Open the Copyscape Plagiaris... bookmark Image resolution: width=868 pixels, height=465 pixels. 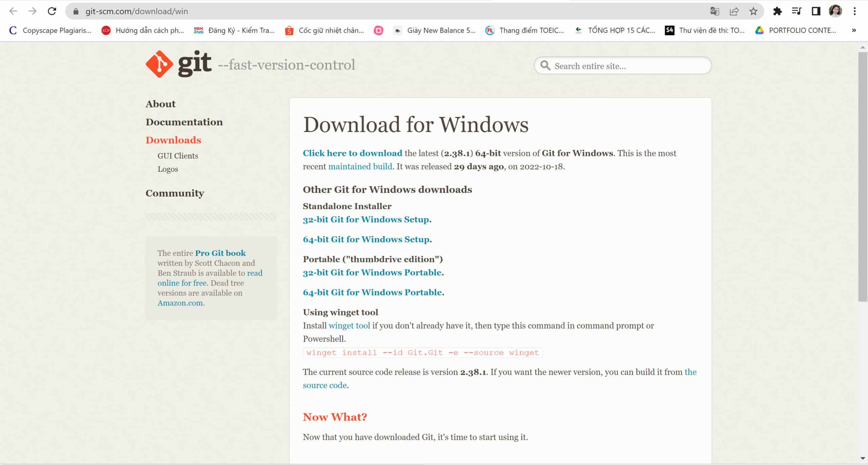click(51, 31)
